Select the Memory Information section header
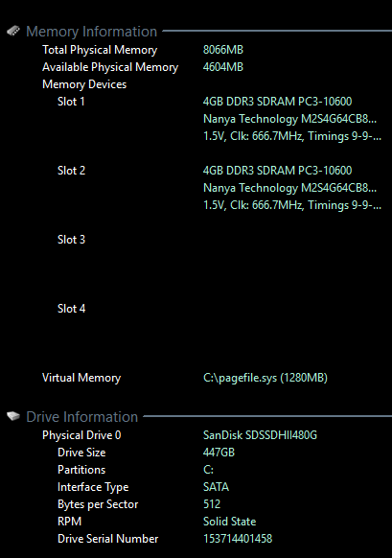Screen dimensions: 392x558 [91, 32]
